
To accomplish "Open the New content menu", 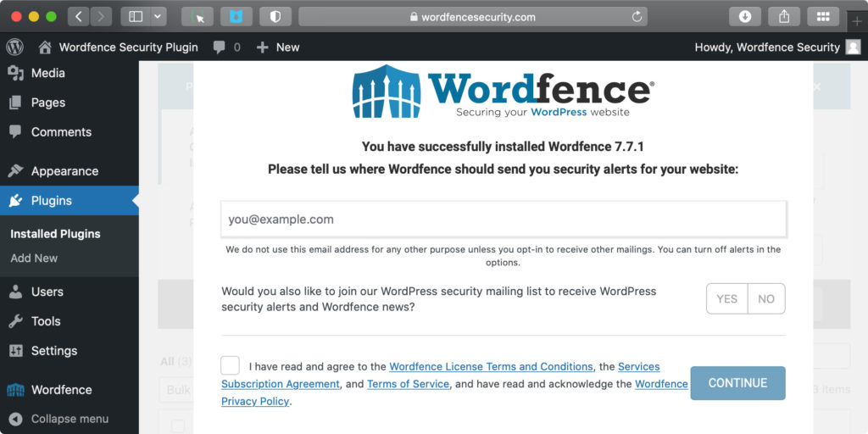I will coord(278,47).
